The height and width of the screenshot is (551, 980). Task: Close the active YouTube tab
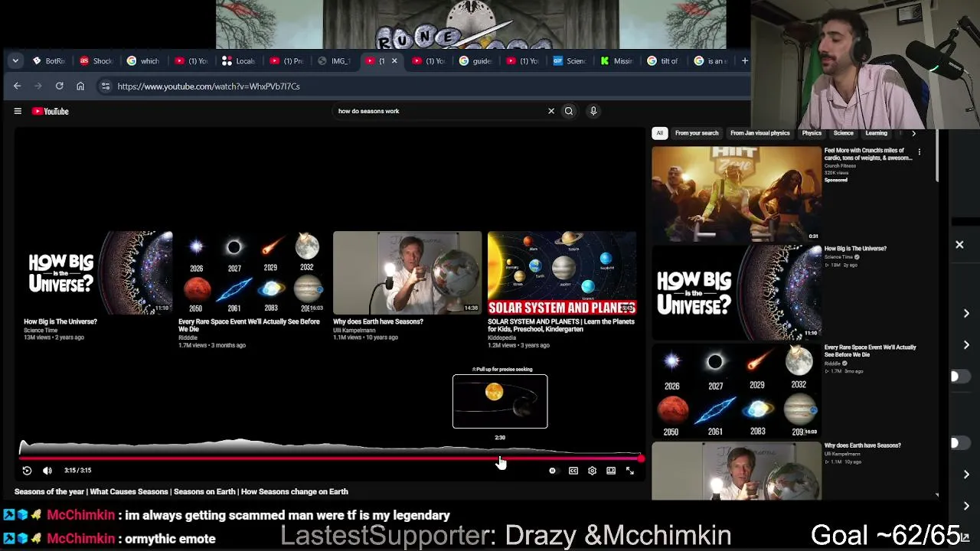click(x=394, y=61)
